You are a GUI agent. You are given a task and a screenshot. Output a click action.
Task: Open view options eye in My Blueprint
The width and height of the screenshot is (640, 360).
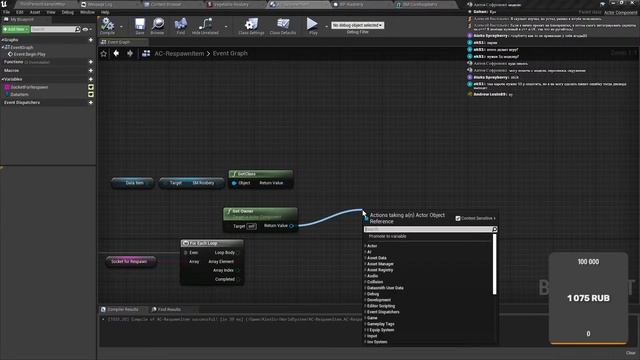85,29
